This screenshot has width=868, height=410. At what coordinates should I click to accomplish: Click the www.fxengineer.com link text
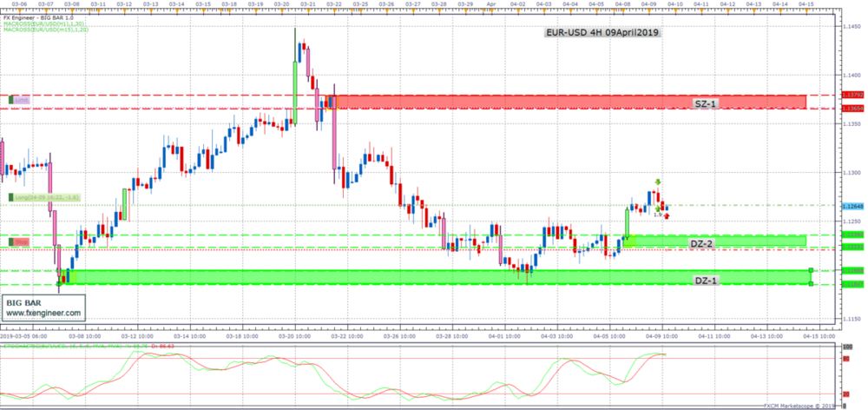pos(43,313)
